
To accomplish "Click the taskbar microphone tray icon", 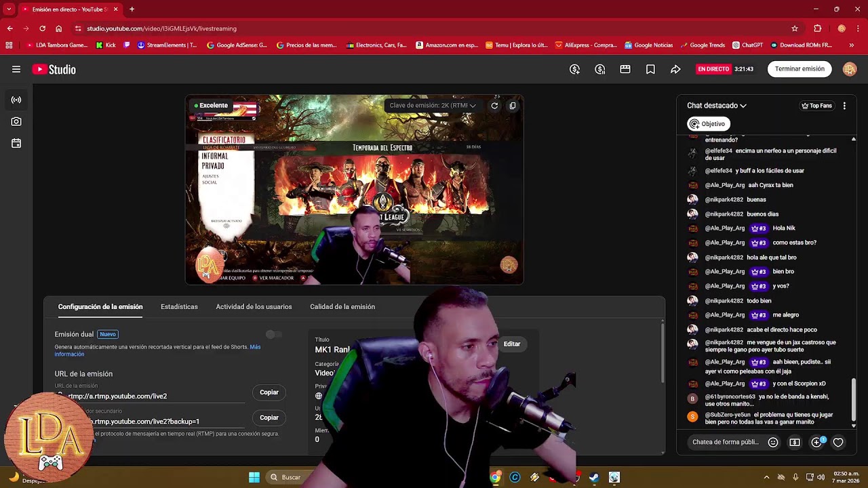I will pos(795,477).
